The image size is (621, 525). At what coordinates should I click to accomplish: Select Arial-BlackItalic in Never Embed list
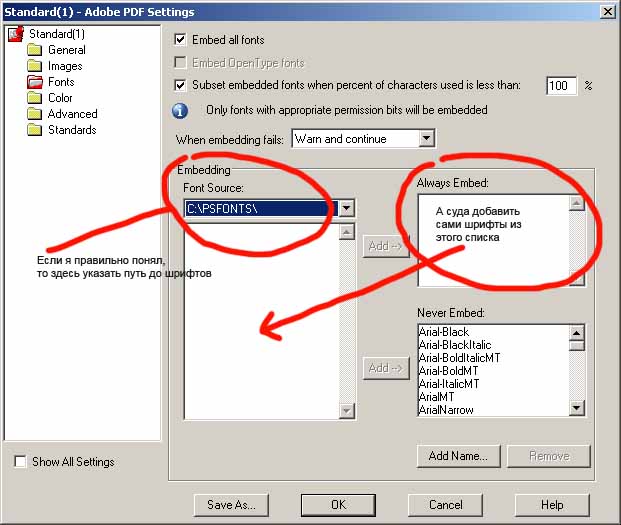tap(455, 345)
